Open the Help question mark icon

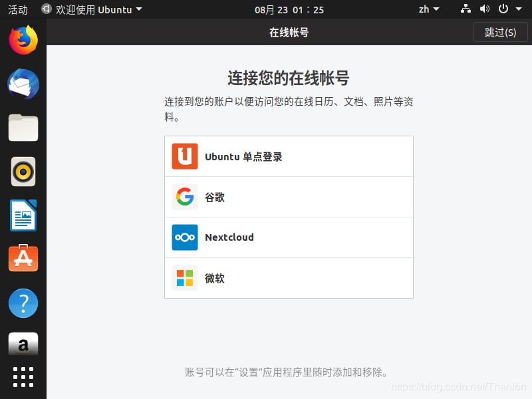[x=23, y=303]
